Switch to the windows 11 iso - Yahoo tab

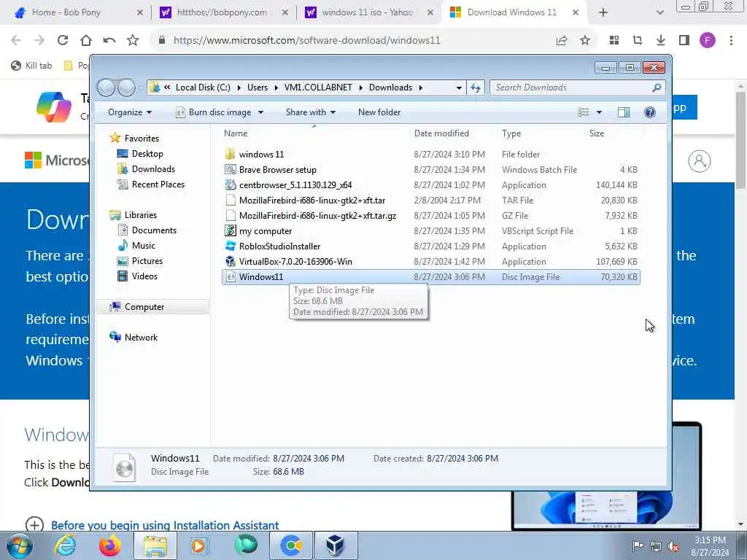[x=369, y=13]
